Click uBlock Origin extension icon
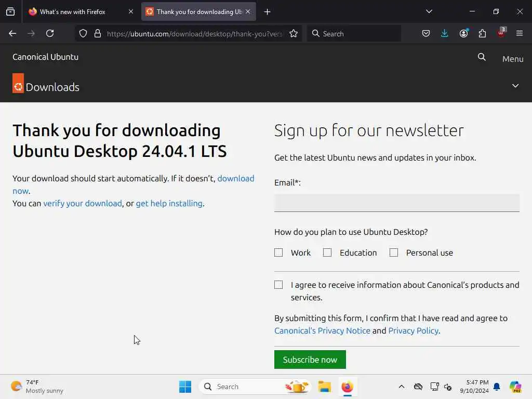 point(501,33)
